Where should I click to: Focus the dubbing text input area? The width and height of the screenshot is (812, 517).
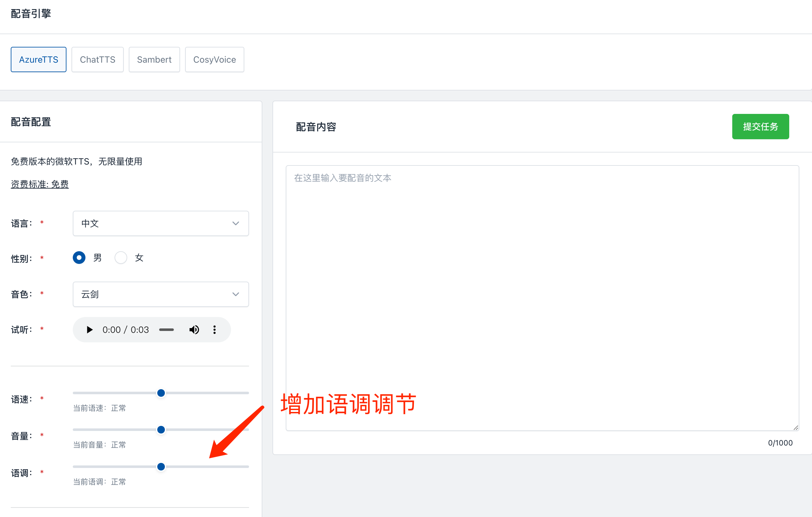(x=542, y=298)
